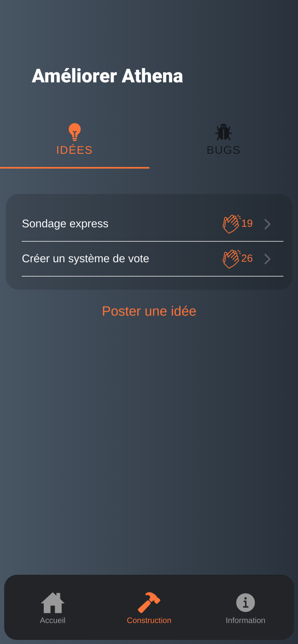Viewport: 298px width, 644px height.
Task: Go to Accueil label in bottom bar
Action: coord(53,620)
